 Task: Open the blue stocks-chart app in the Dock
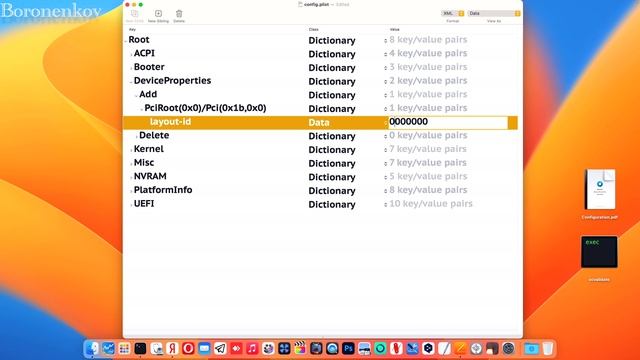(108, 348)
